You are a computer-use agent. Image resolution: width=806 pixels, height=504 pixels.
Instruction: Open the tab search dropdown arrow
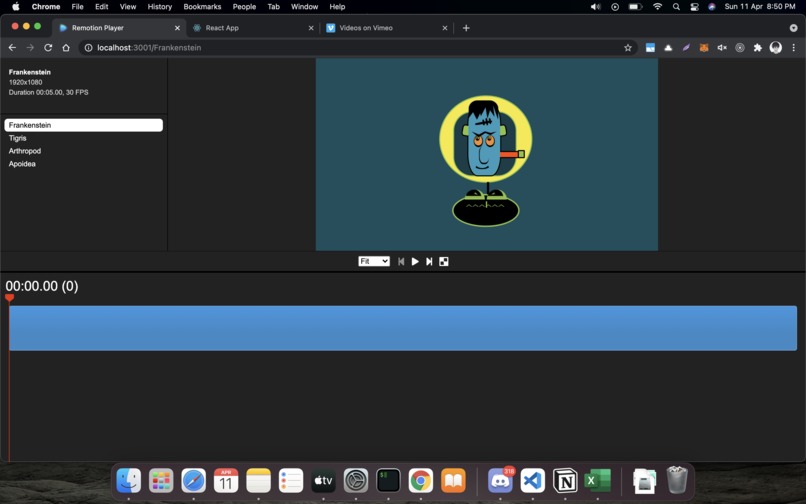pos(793,28)
